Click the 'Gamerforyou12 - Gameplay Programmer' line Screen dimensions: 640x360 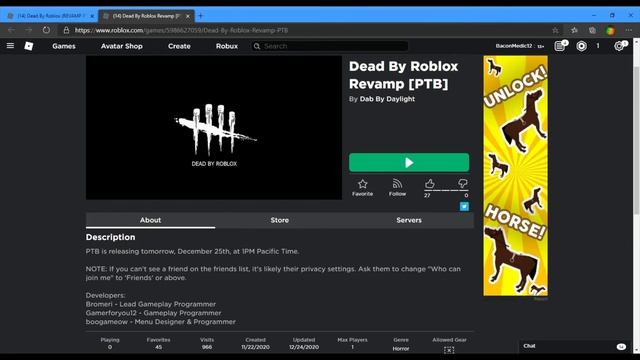(x=153, y=313)
